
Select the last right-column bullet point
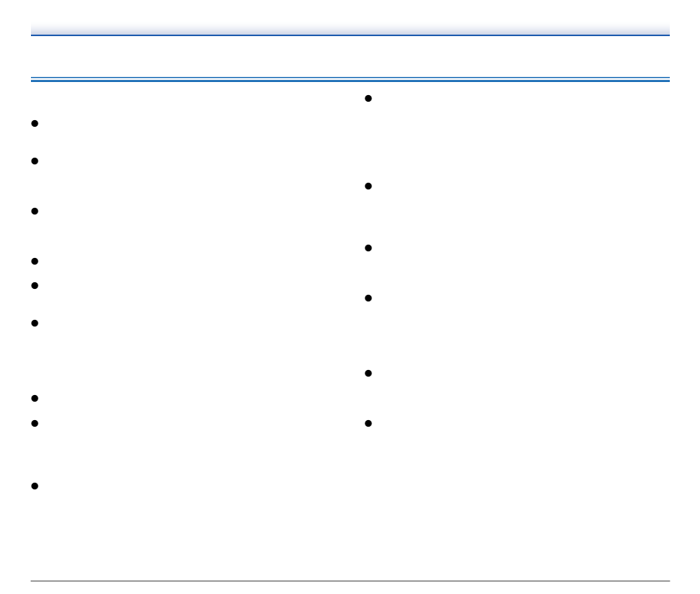tap(368, 423)
